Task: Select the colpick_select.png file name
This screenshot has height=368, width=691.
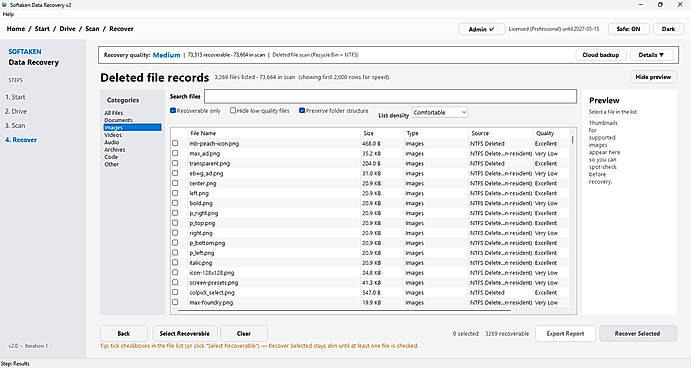Action: (212, 293)
